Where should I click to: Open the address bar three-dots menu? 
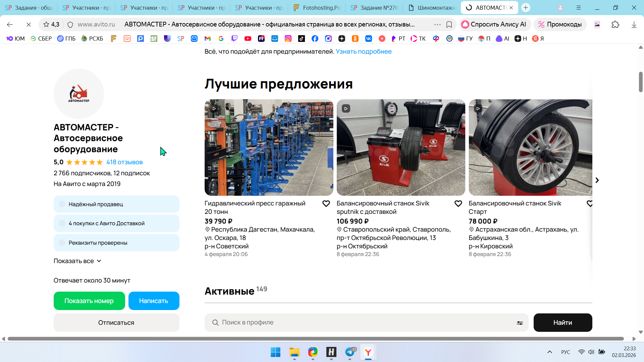click(x=437, y=24)
